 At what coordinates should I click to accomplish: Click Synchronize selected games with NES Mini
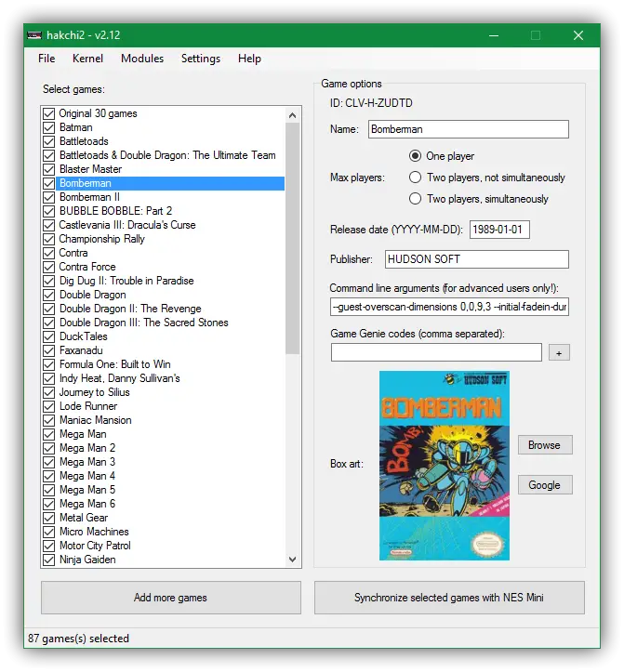449,598
